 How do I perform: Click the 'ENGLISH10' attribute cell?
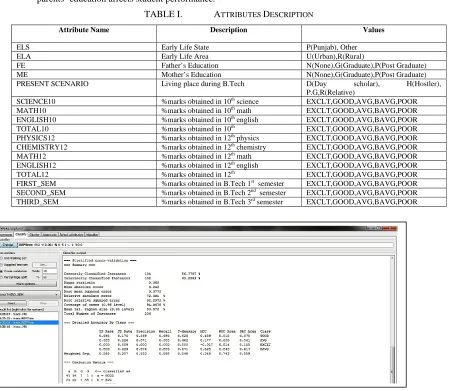click(84, 120)
